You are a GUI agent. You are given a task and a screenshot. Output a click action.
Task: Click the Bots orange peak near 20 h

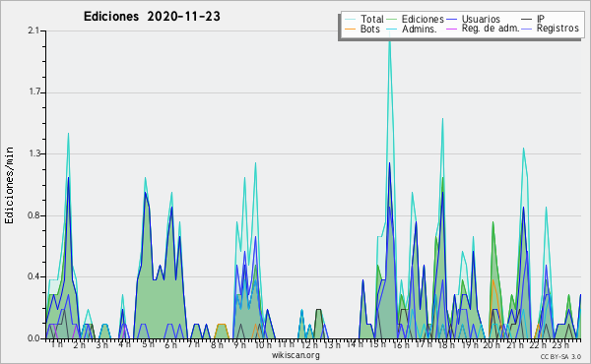click(493, 280)
